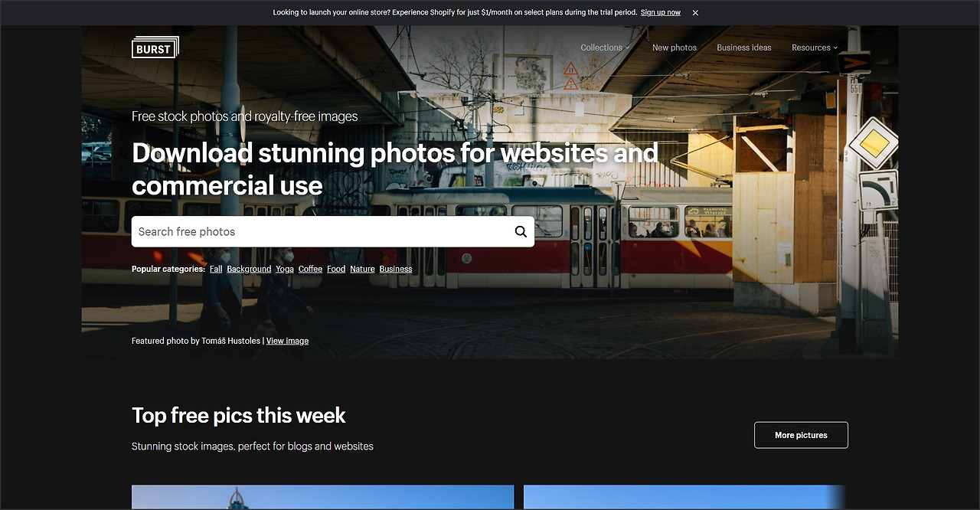Select the Nature category link
980x510 pixels.
[x=362, y=269]
